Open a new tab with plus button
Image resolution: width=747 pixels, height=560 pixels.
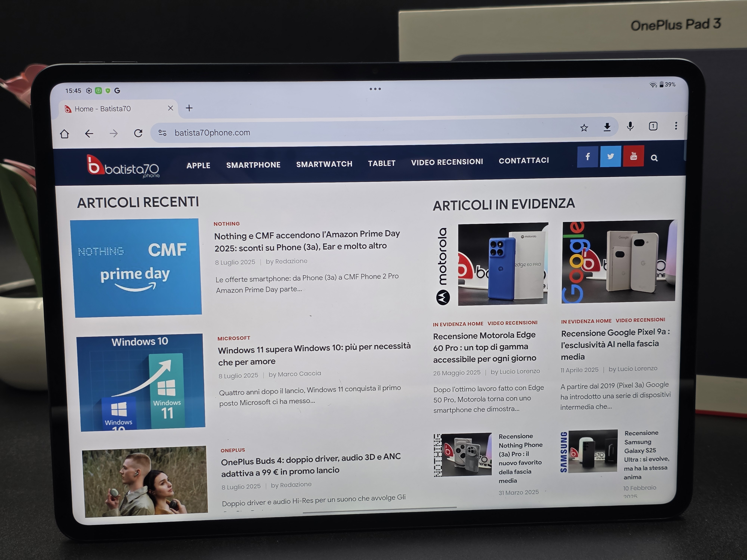(x=189, y=108)
